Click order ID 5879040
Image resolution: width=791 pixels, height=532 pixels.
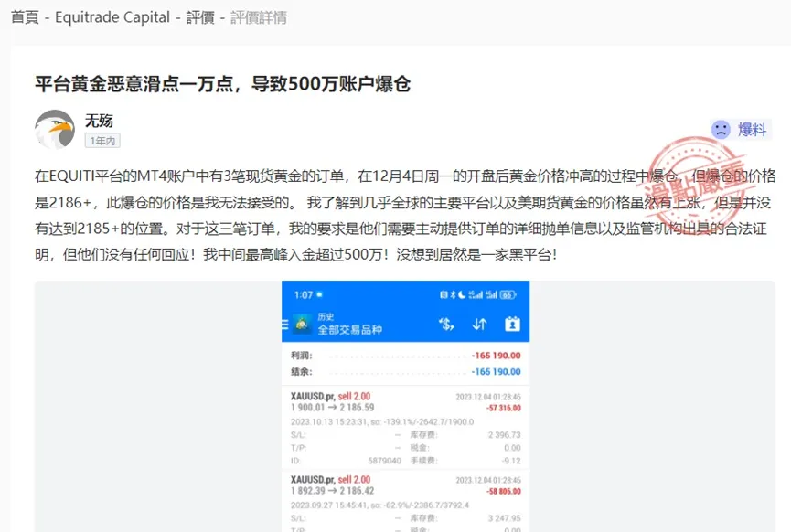[384, 461]
